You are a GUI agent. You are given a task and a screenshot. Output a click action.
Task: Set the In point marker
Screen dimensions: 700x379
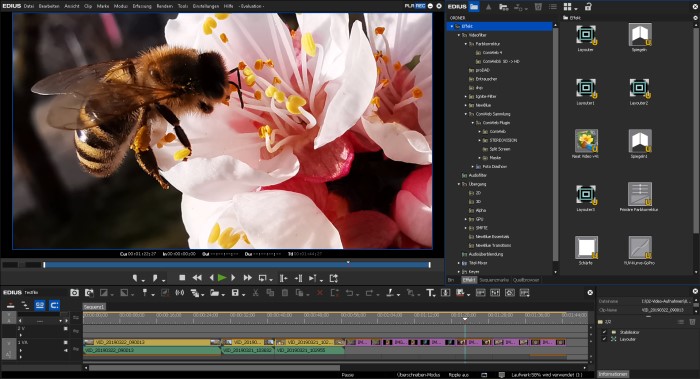tap(135, 278)
